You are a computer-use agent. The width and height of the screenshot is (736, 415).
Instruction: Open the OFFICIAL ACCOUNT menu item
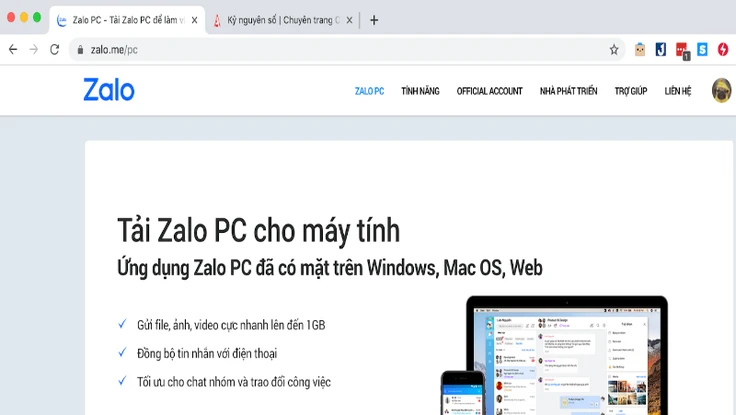coord(490,91)
